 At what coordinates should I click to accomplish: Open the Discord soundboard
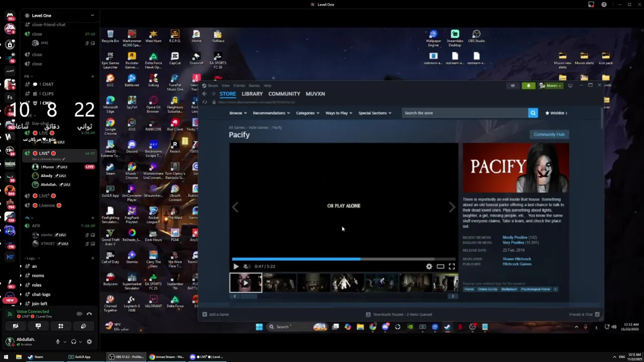tap(84, 326)
